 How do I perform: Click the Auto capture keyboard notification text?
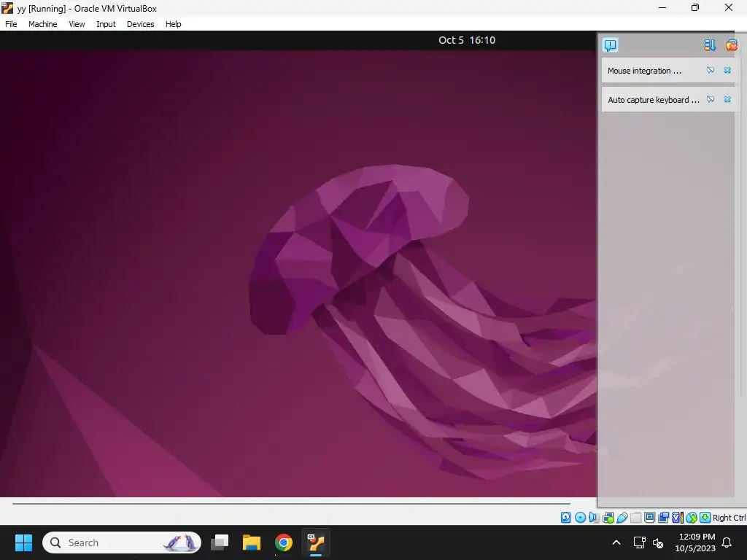coord(654,100)
